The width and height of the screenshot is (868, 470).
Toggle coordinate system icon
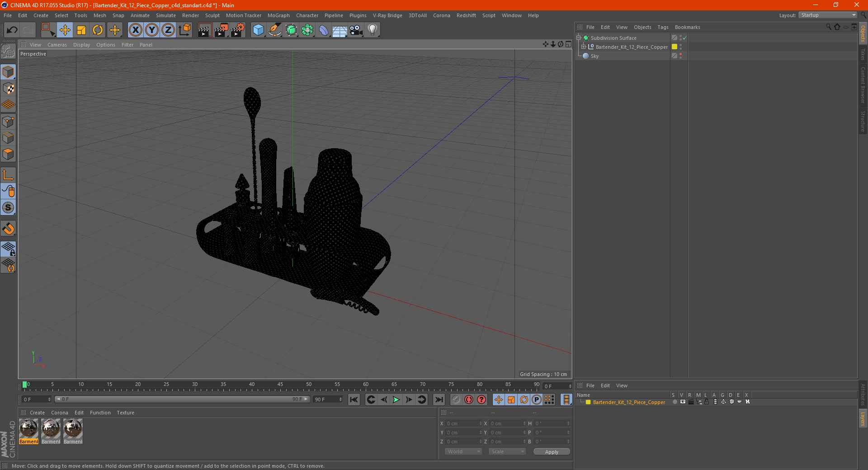coord(185,30)
